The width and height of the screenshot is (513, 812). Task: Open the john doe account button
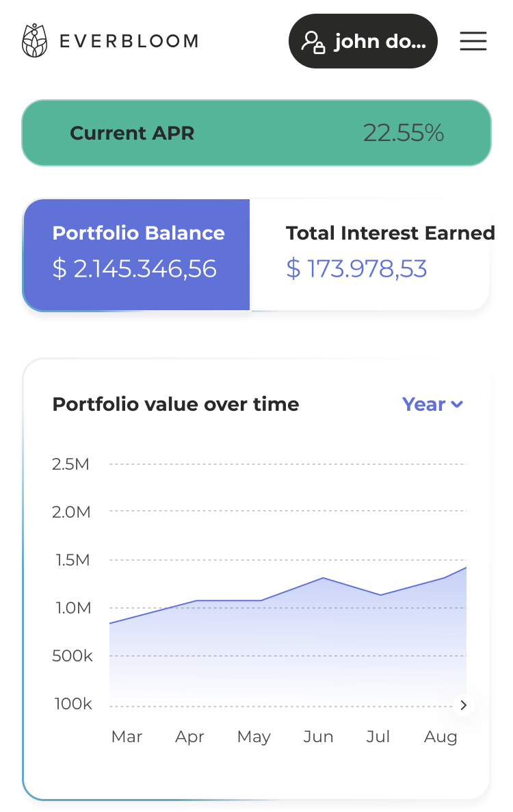363,42
